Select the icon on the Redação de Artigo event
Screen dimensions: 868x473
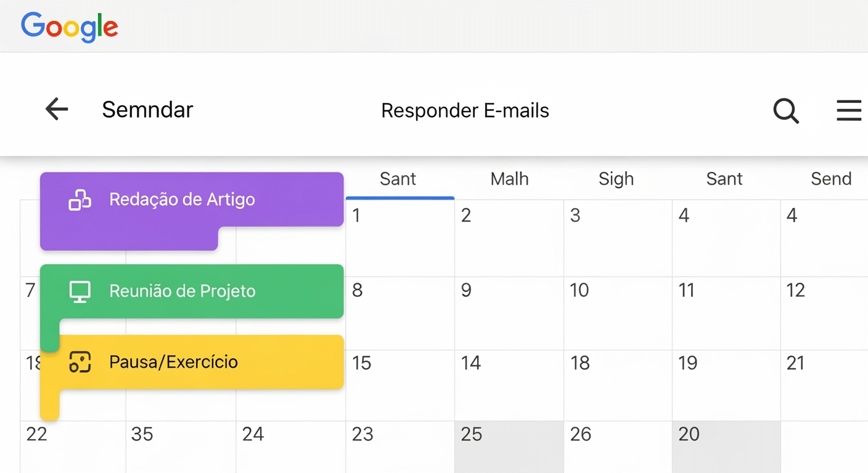[81, 200]
